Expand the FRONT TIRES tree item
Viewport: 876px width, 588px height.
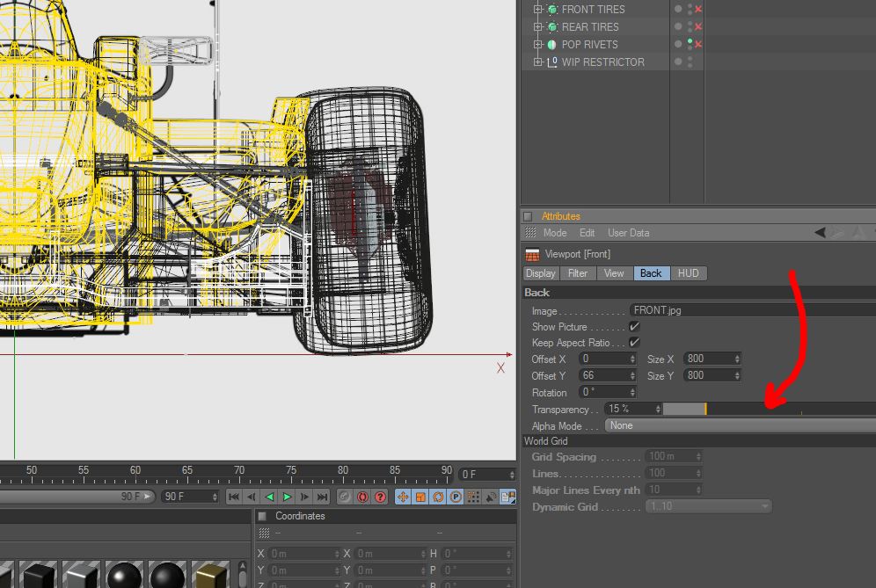click(x=537, y=10)
